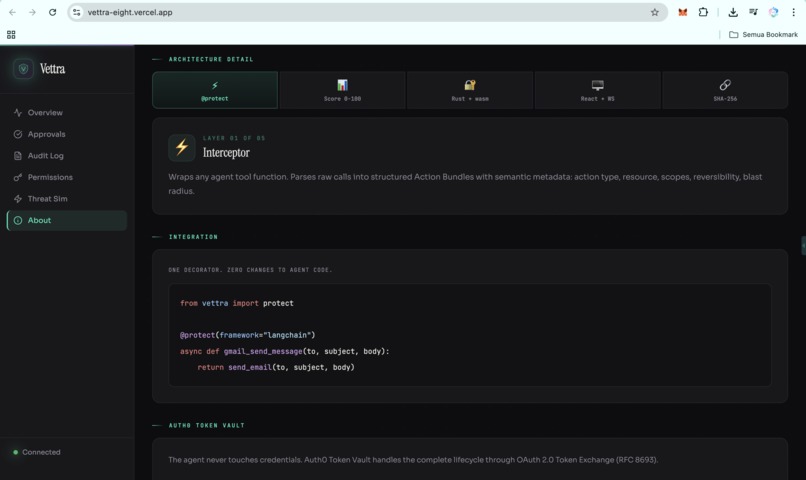Click the vettra-eight.vercel.app address bar
Viewport: 806px width, 480px height.
(367, 12)
